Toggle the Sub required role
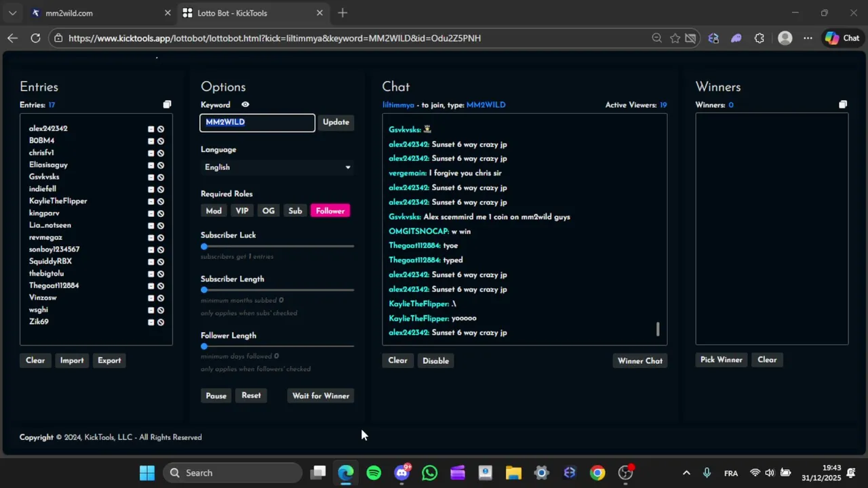The image size is (868, 488). [x=295, y=211]
